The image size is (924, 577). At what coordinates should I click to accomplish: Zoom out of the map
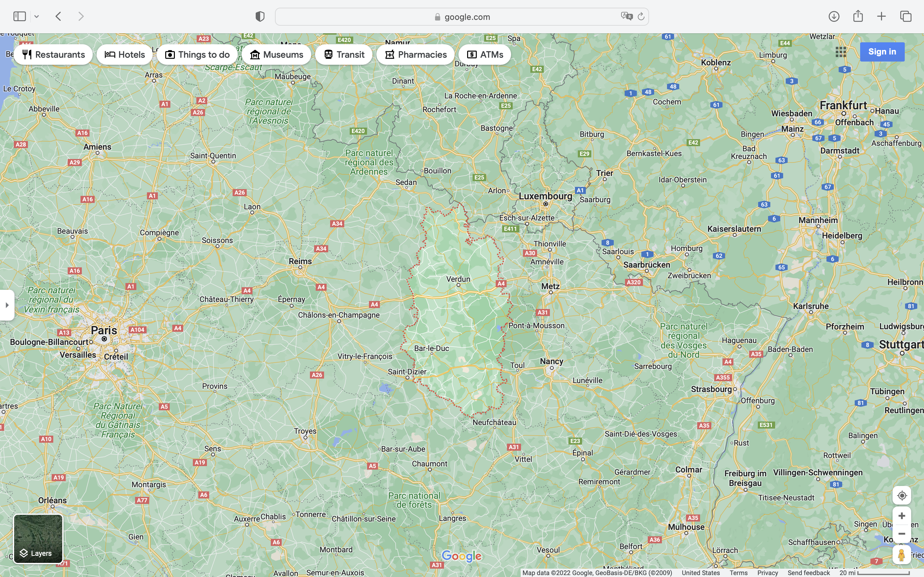coord(902,533)
